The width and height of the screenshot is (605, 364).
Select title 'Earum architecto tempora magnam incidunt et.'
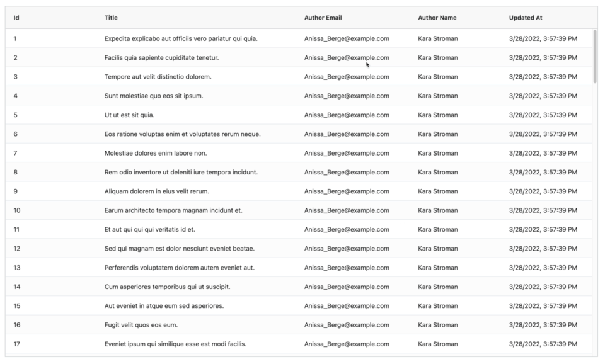coord(173,210)
